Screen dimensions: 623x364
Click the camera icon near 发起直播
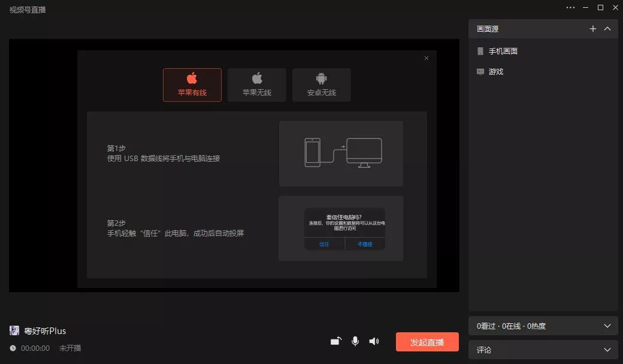pos(335,341)
